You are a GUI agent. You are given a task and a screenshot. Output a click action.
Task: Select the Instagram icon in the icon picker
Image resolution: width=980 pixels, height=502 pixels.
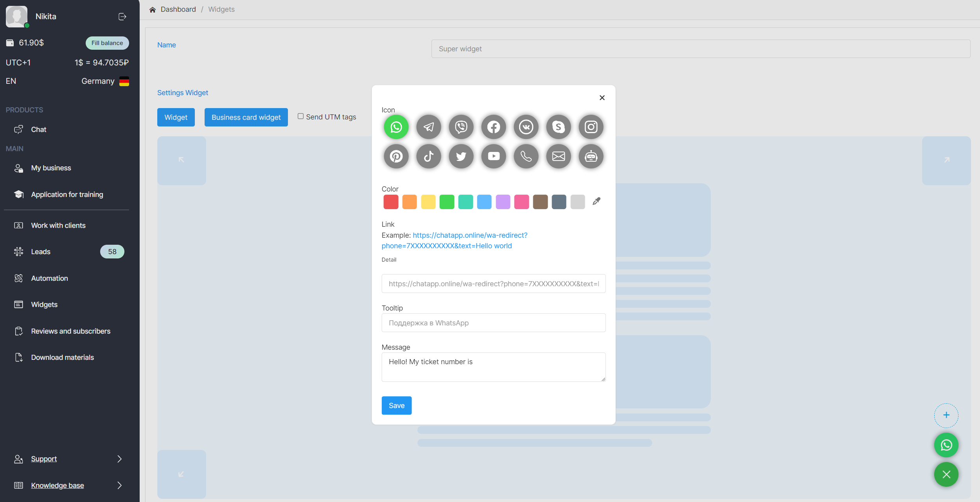click(591, 127)
